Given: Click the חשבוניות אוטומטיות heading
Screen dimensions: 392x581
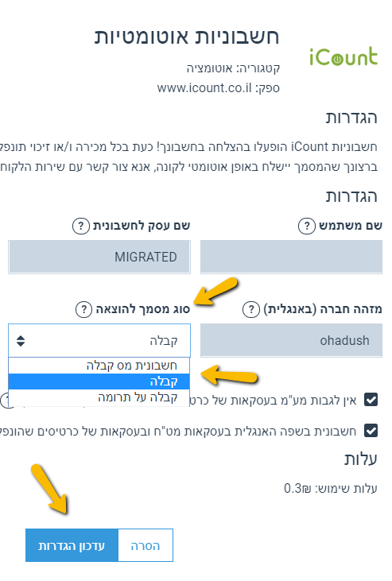Looking at the screenshot, I should pos(187,37).
